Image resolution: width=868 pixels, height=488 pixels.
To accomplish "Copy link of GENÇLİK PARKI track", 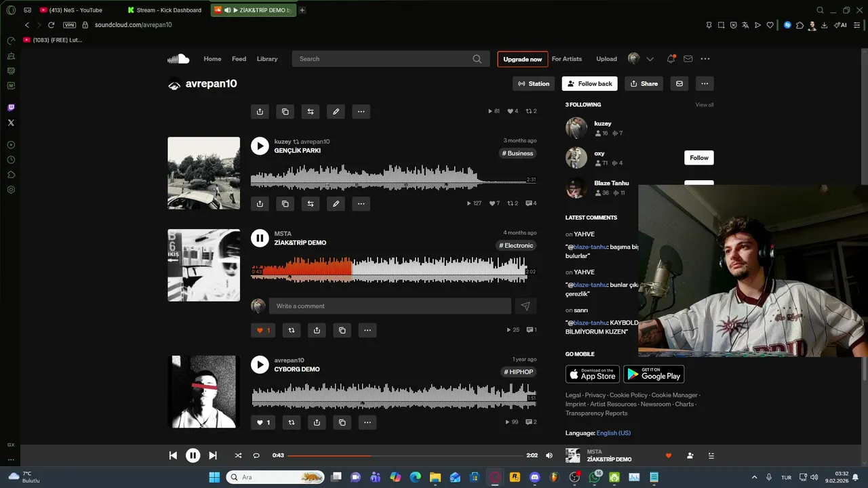I will pyautogui.click(x=285, y=203).
